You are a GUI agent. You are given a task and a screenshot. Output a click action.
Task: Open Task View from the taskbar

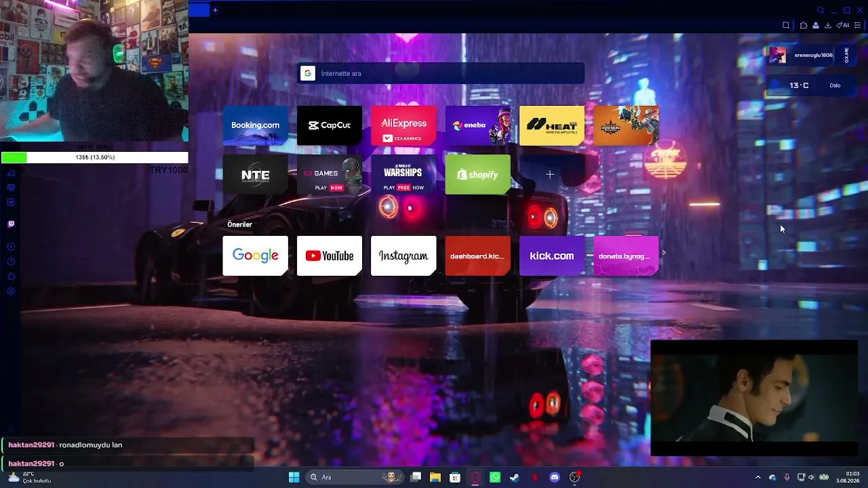pos(416,477)
